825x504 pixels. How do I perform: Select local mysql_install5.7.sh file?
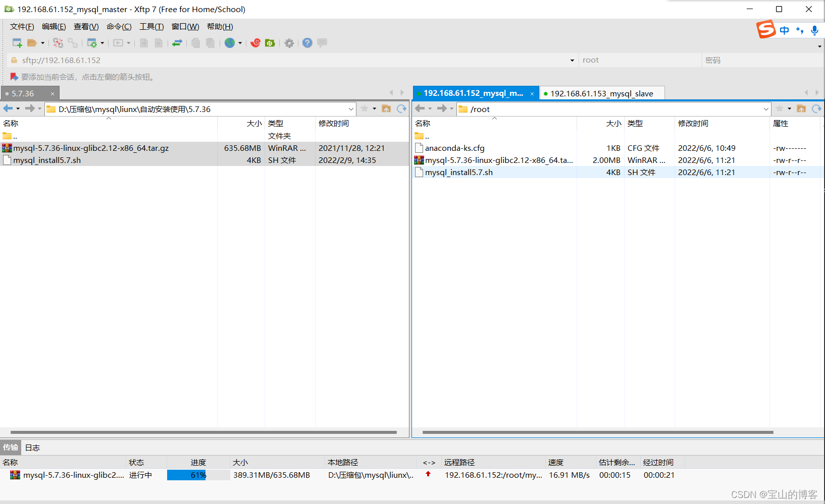coord(204,160)
